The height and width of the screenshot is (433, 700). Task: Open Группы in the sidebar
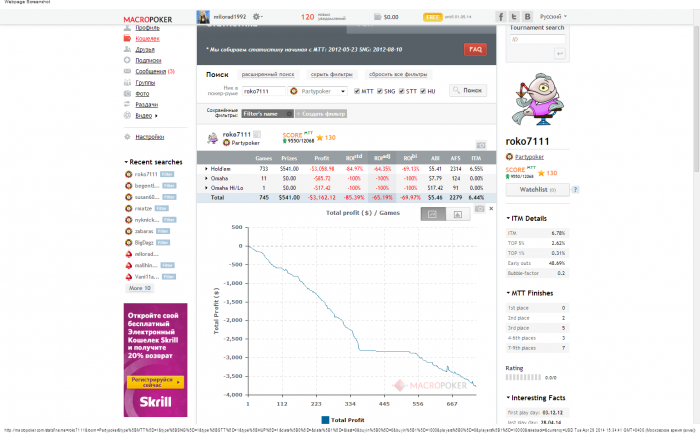click(x=145, y=83)
